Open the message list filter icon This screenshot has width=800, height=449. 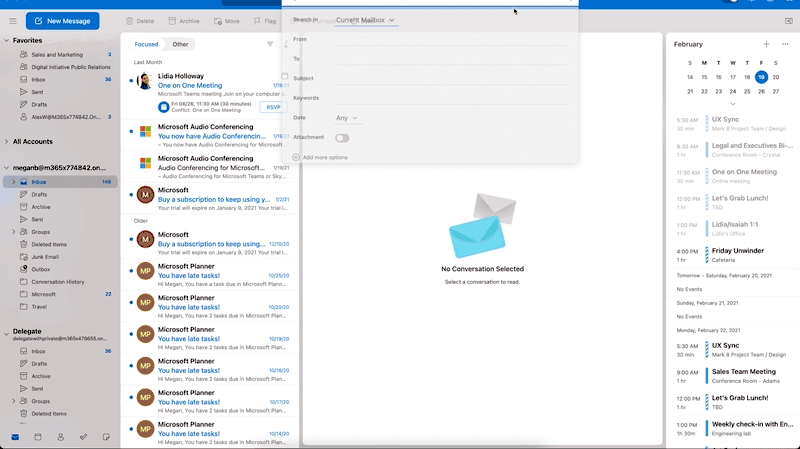coord(270,44)
